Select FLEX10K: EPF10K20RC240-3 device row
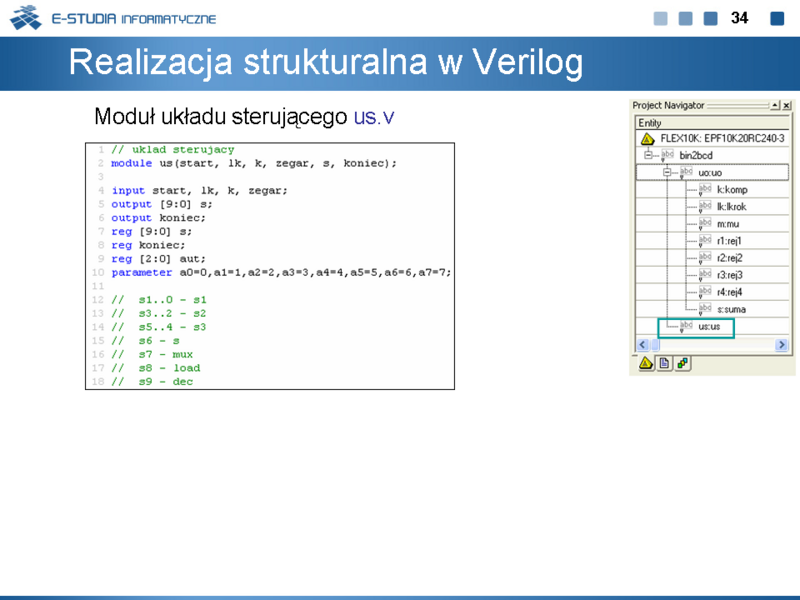800x600 pixels. click(x=713, y=138)
